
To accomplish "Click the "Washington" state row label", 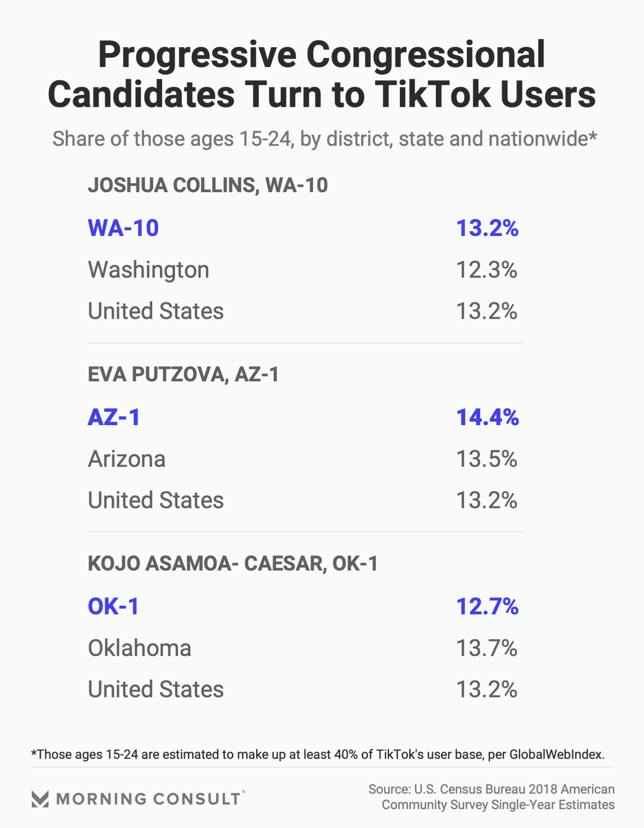I will click(x=148, y=270).
